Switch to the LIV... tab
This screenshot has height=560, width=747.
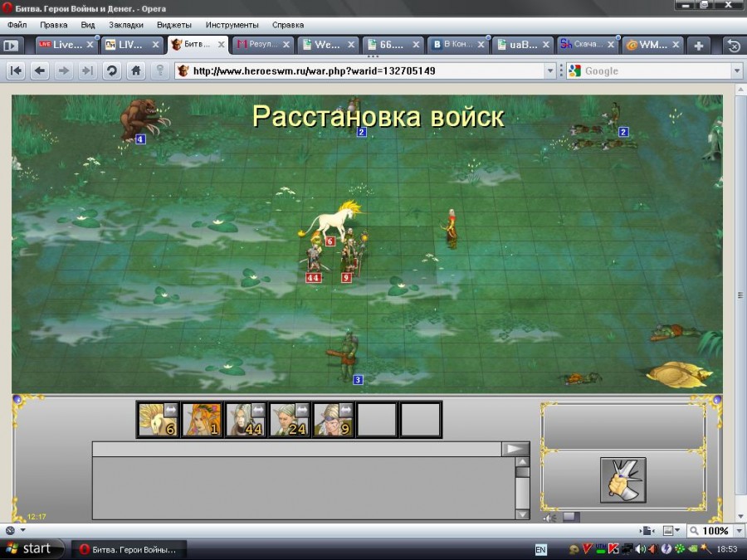[x=131, y=45]
